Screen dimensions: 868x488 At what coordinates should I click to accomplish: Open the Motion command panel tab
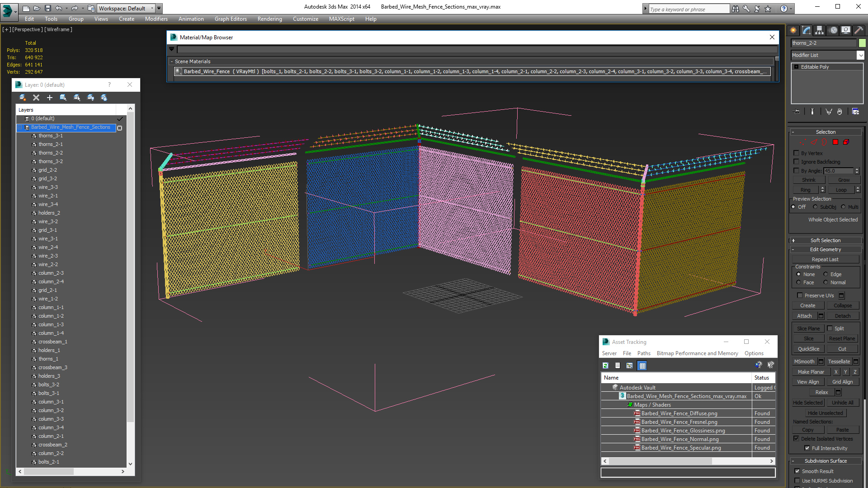tap(833, 30)
